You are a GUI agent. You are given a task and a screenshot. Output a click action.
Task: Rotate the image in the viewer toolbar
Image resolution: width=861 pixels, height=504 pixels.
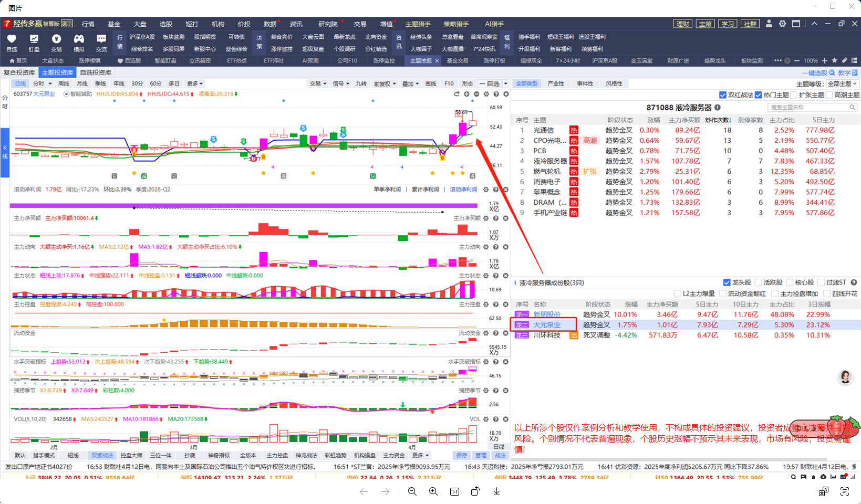point(475,491)
